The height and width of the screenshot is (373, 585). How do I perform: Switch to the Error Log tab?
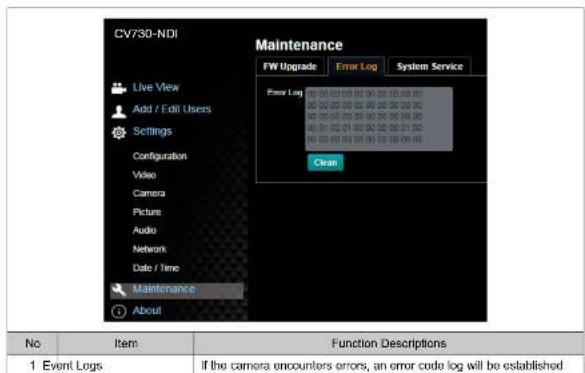click(x=356, y=66)
